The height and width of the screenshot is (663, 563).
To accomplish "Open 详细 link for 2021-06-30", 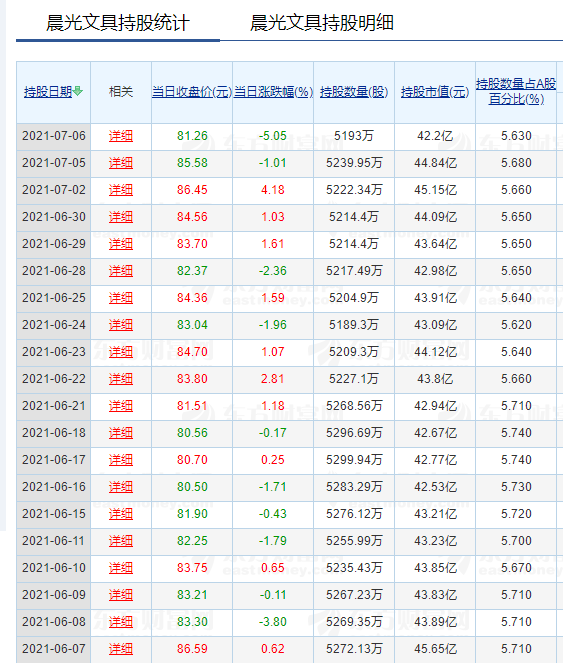I will pos(121,217).
